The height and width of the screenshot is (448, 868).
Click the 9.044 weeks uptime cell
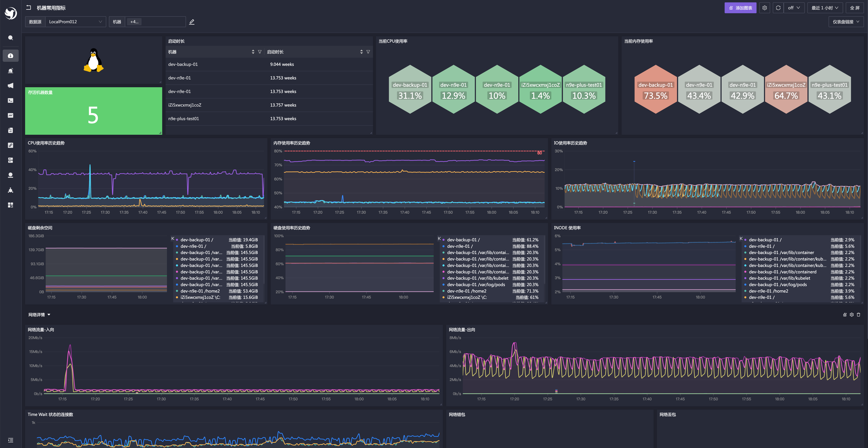282,64
